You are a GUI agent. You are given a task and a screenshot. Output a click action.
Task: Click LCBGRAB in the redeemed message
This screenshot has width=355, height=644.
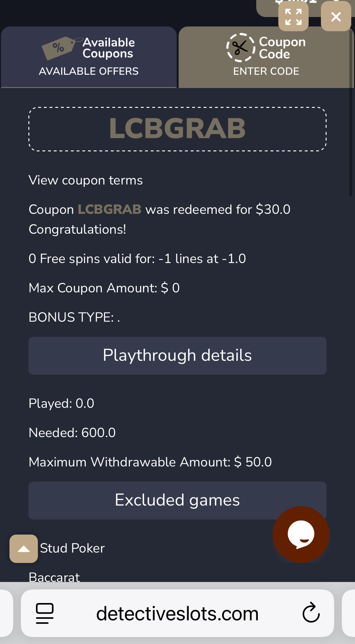point(109,209)
